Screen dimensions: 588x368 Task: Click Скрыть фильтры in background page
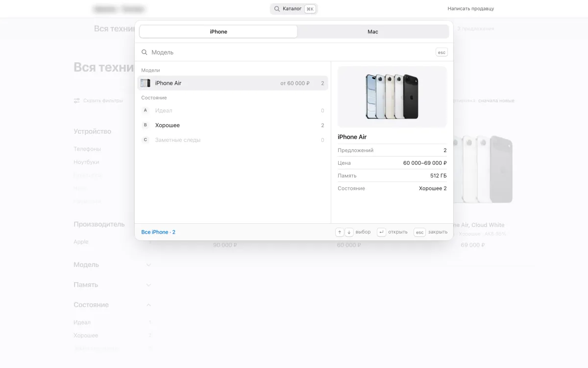click(x=103, y=101)
